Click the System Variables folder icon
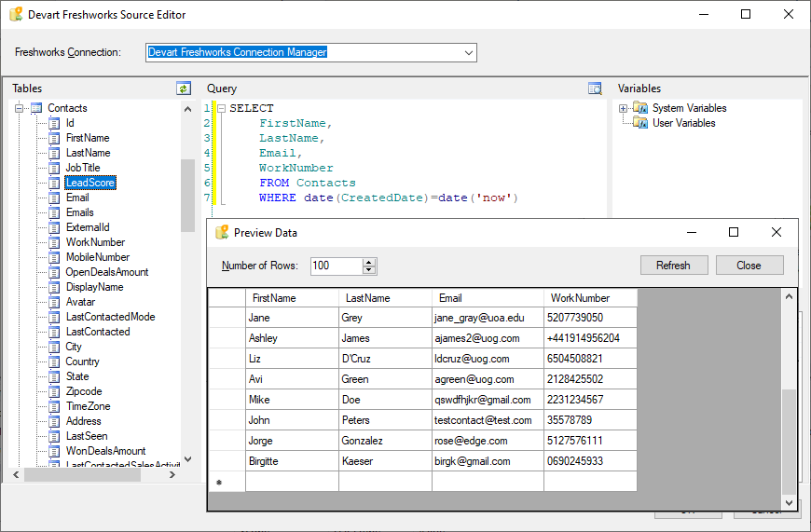This screenshot has height=532, width=811. pos(640,108)
